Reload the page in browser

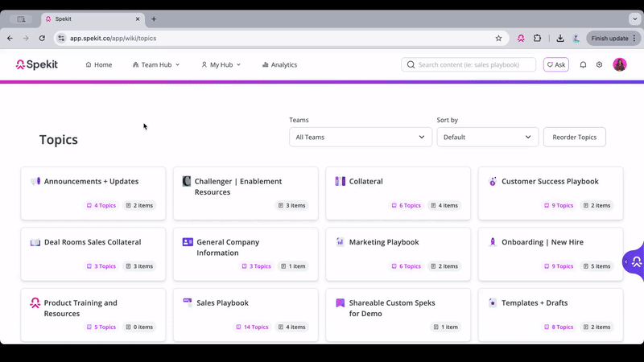tap(42, 38)
